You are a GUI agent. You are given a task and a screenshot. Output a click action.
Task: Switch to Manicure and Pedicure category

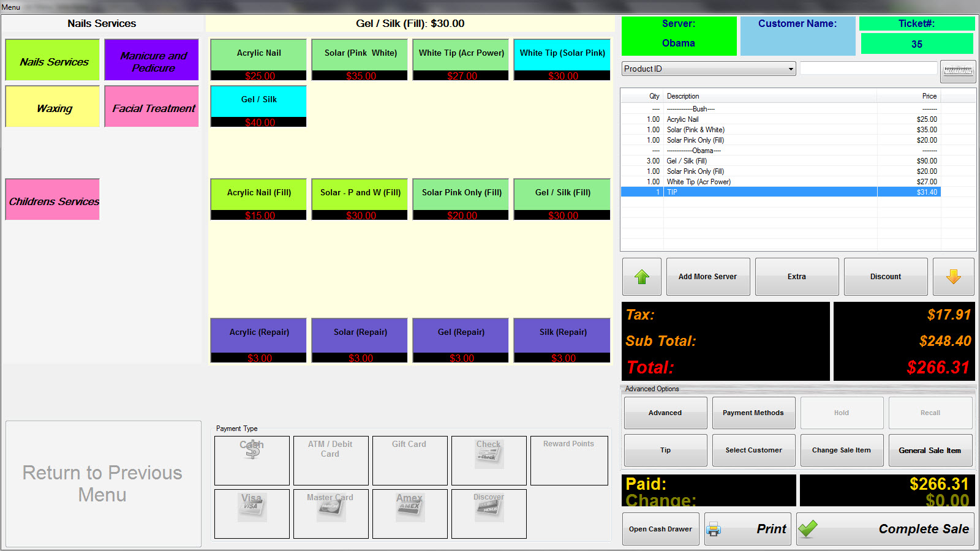click(151, 60)
